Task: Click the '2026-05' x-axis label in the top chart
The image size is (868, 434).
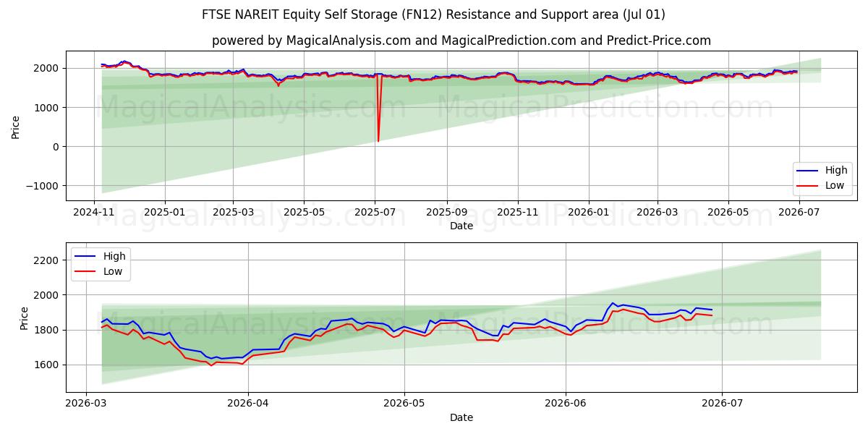Action: [x=728, y=213]
